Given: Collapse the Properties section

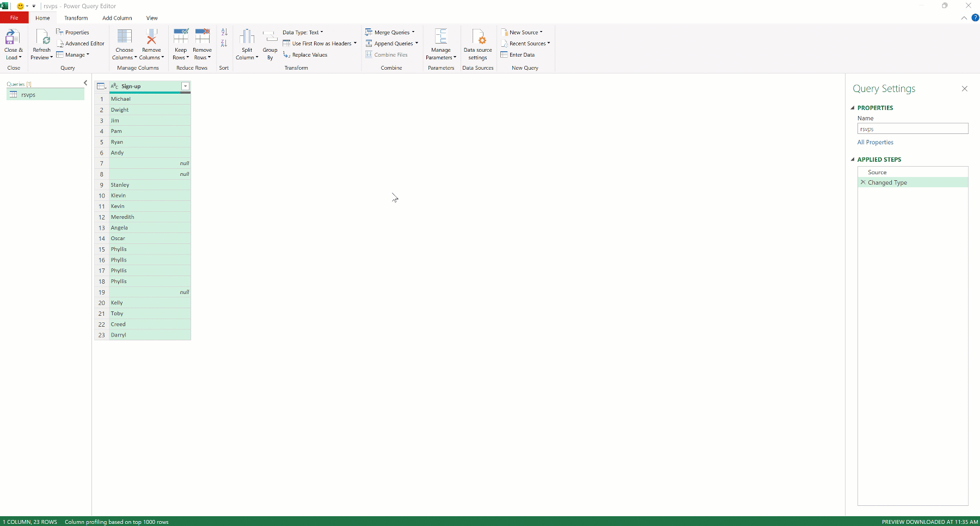Looking at the screenshot, I should 853,108.
